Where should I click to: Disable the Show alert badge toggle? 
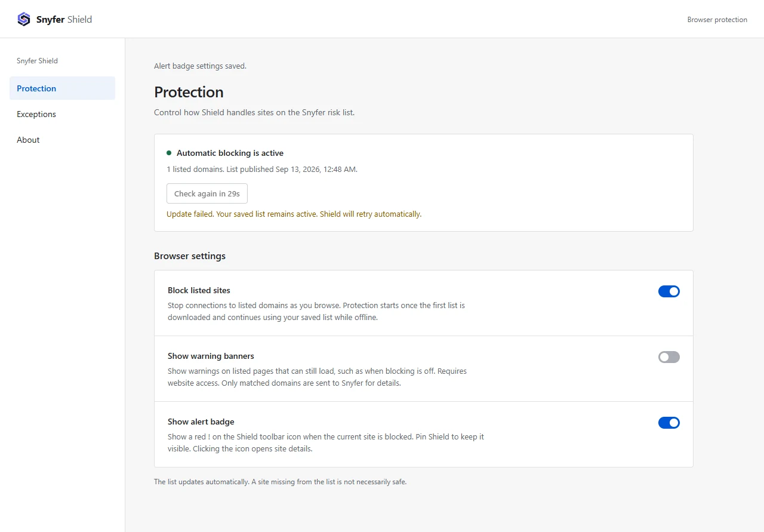pos(669,423)
